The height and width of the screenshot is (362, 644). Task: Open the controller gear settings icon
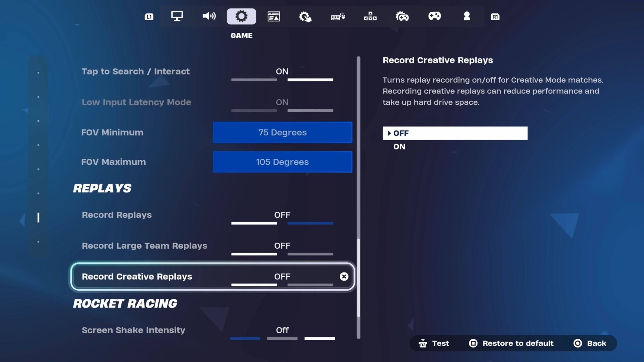[403, 16]
